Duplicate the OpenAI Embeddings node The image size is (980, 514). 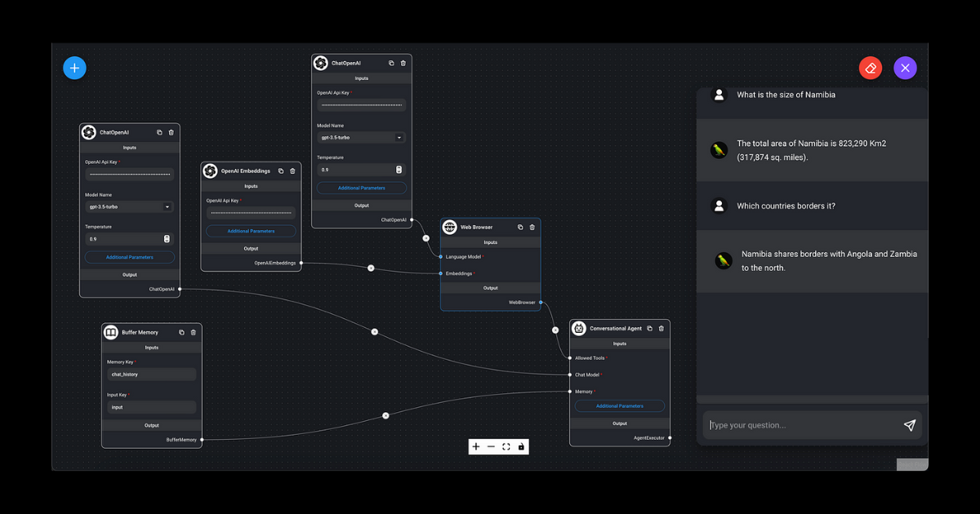click(281, 171)
